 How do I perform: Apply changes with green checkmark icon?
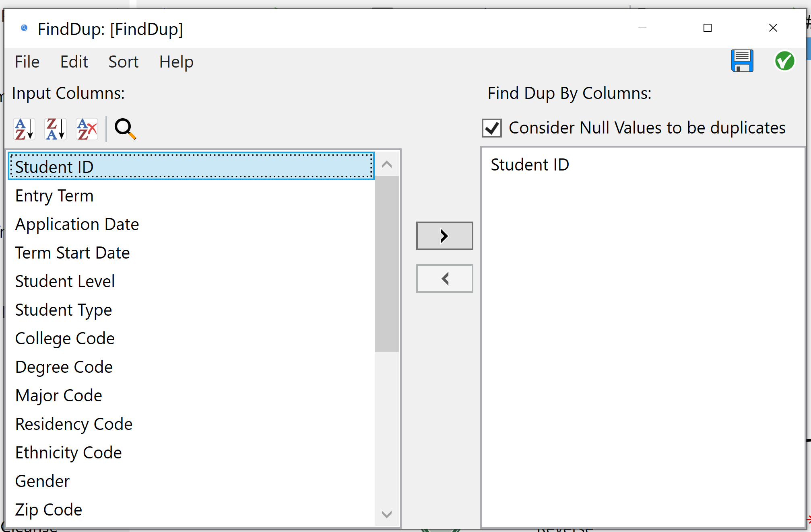point(784,61)
